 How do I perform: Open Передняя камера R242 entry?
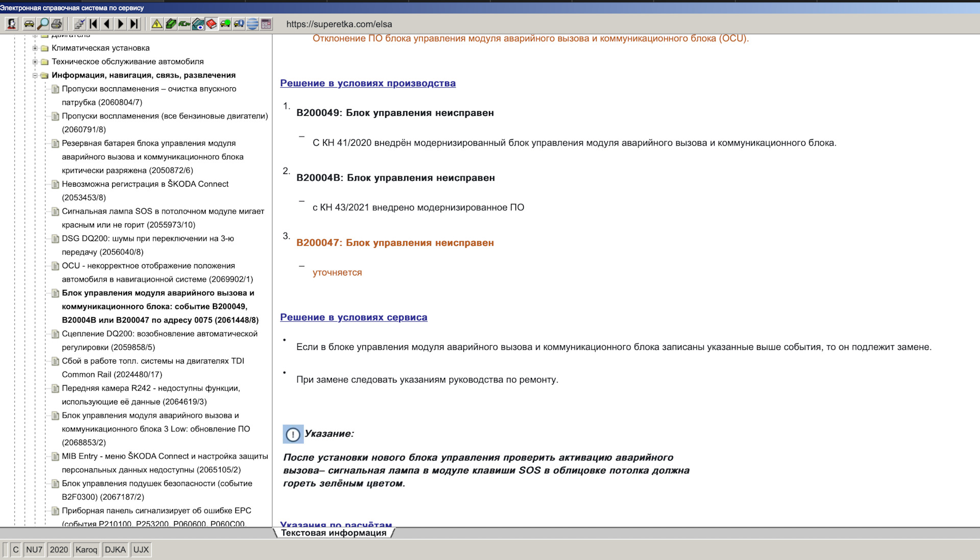pyautogui.click(x=151, y=395)
